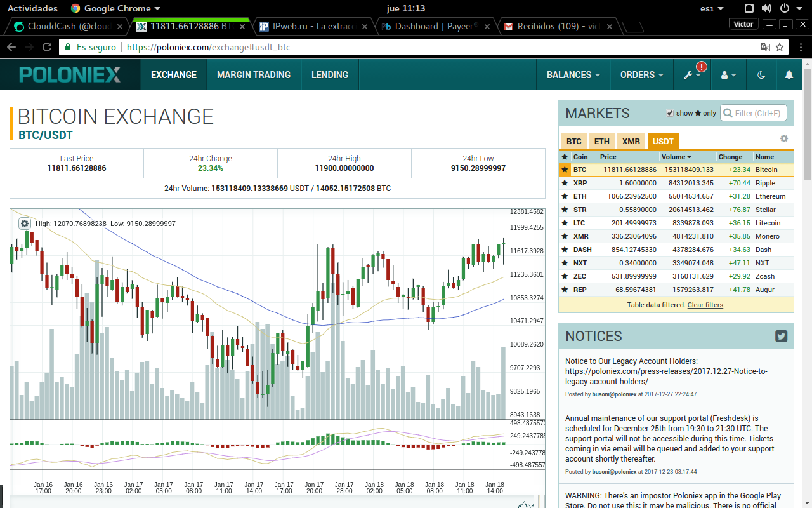
Task: Toggle the star for DASH row
Action: point(565,250)
